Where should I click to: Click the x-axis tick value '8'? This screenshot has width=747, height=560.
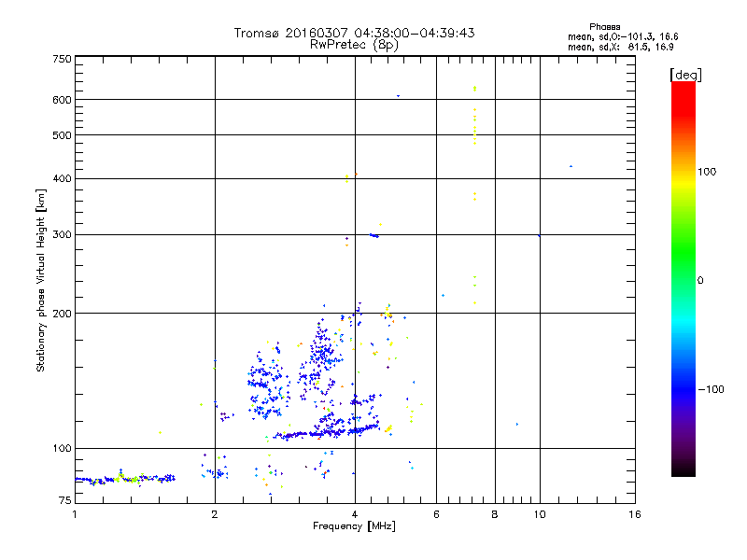point(495,514)
